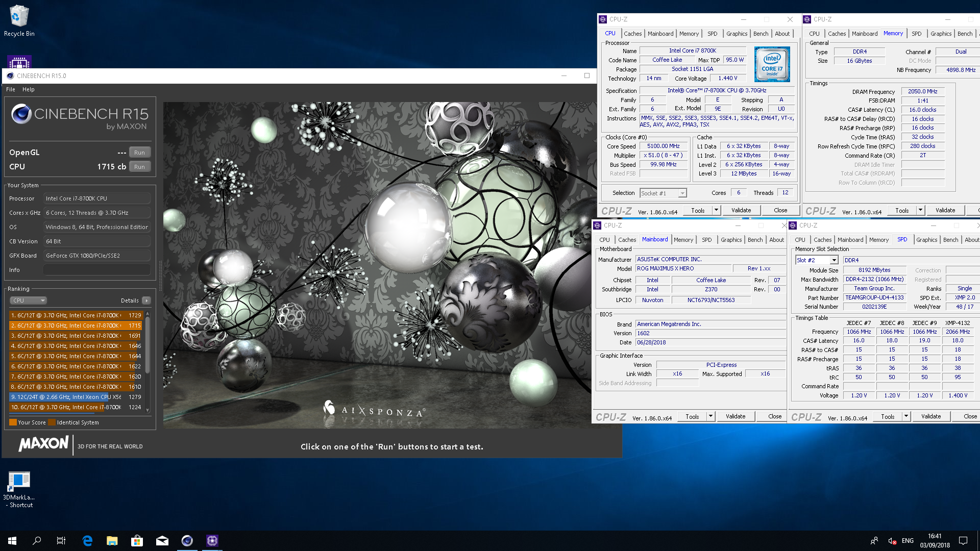Click Close button in CPU-Z SPD window
Screen dimensions: 980x551
click(x=965, y=416)
